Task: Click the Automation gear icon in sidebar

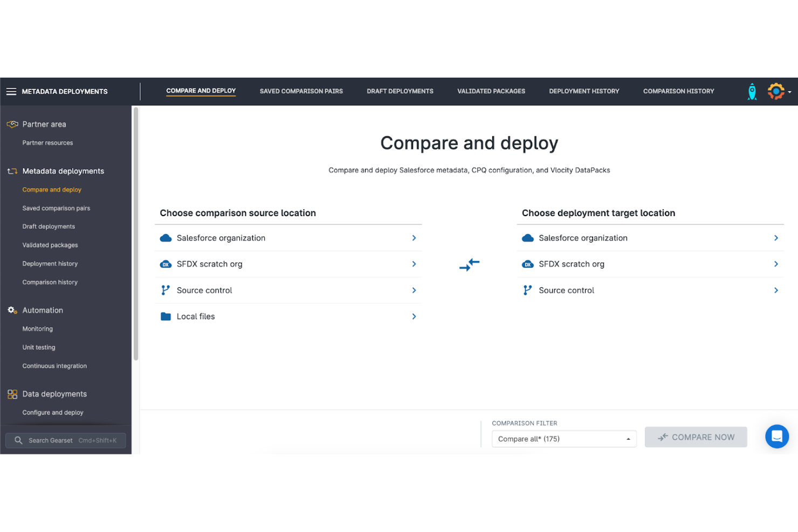Action: (12, 310)
